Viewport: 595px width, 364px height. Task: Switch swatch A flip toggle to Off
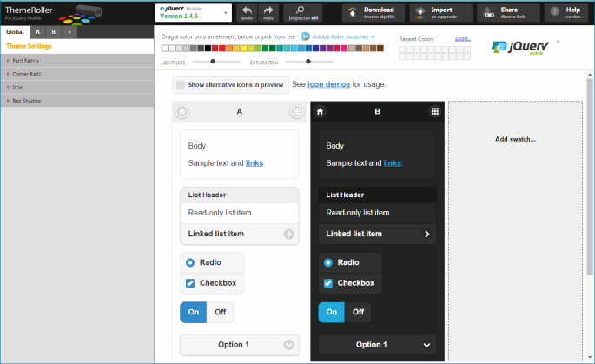point(220,312)
